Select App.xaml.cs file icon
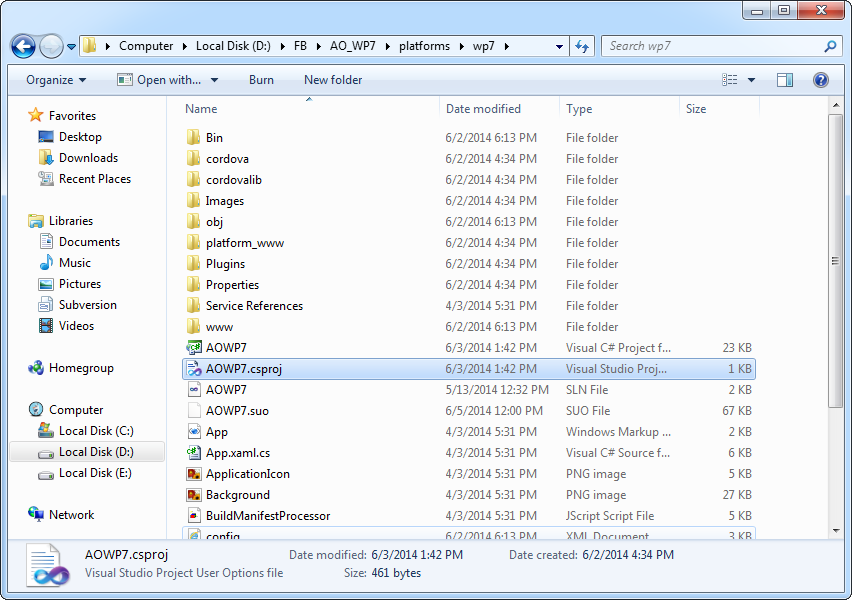This screenshot has height=600, width=852. click(x=194, y=453)
